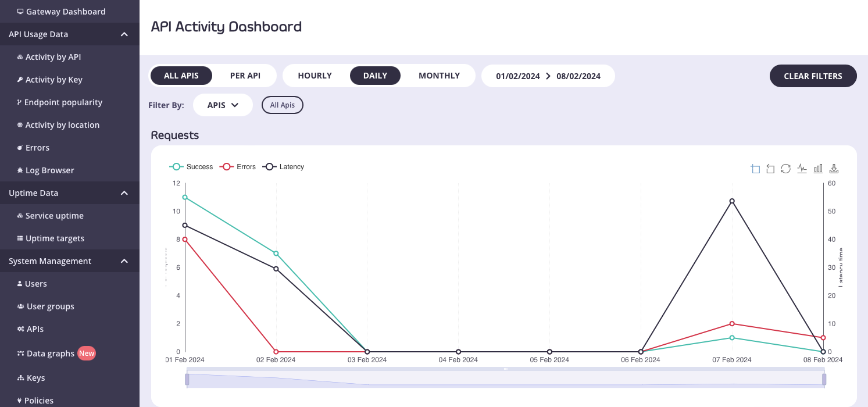
Task: Switch to the PER API tab
Action: (245, 75)
